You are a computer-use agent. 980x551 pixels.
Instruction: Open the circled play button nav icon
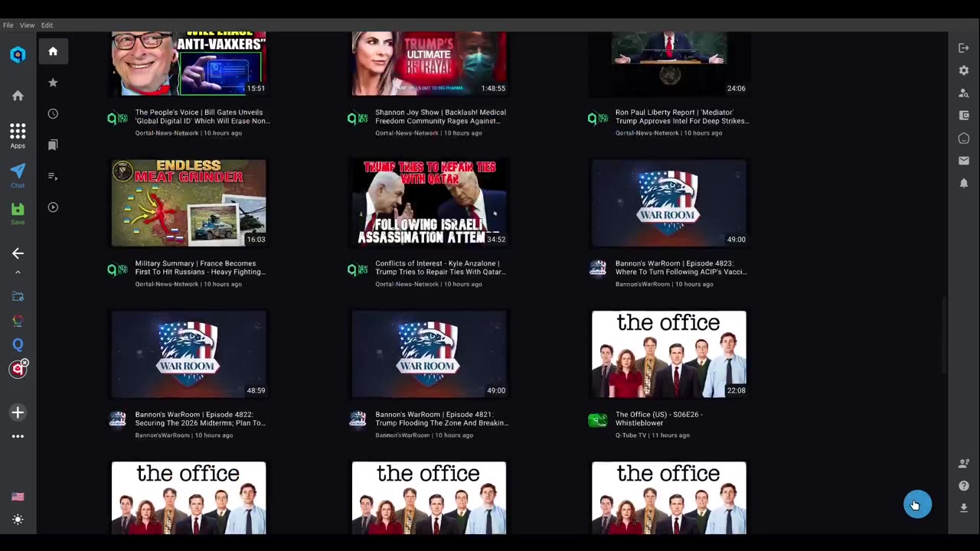click(x=53, y=207)
